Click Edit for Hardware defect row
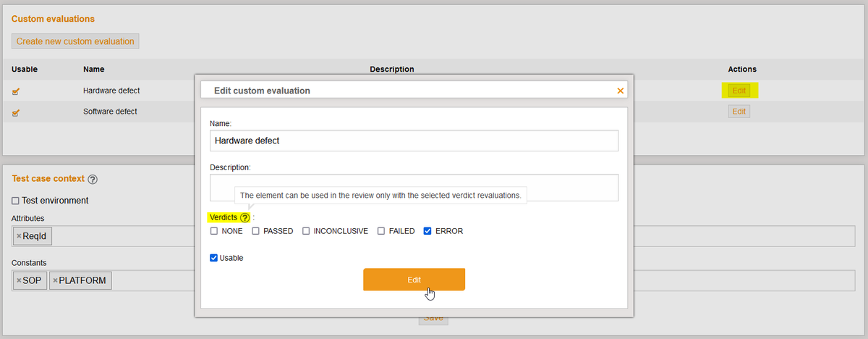The image size is (868, 339). 739,91
